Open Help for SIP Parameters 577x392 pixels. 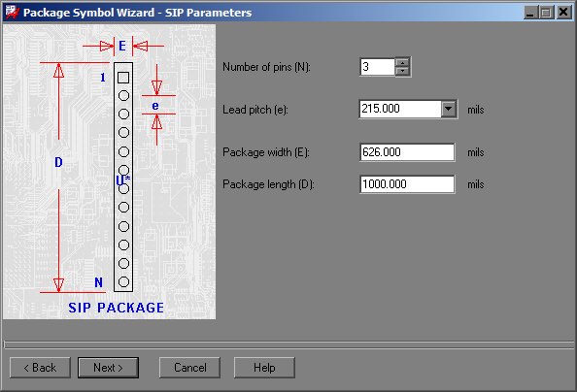click(264, 368)
